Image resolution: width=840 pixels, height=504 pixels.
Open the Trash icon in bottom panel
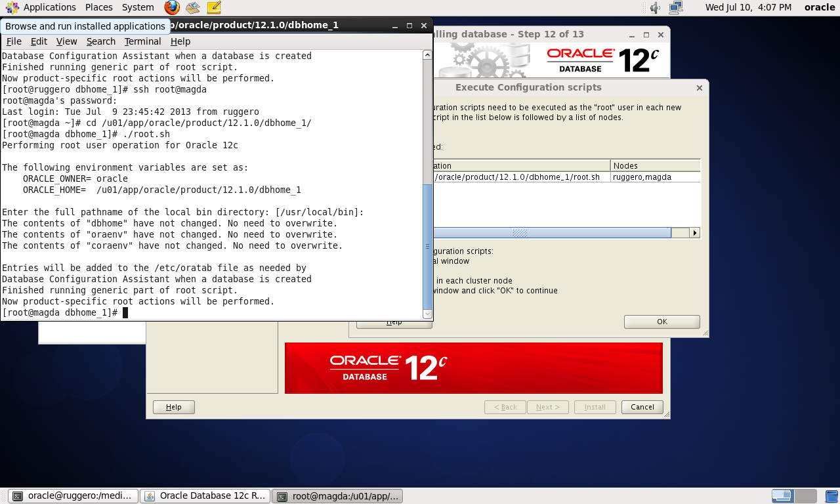[831, 496]
